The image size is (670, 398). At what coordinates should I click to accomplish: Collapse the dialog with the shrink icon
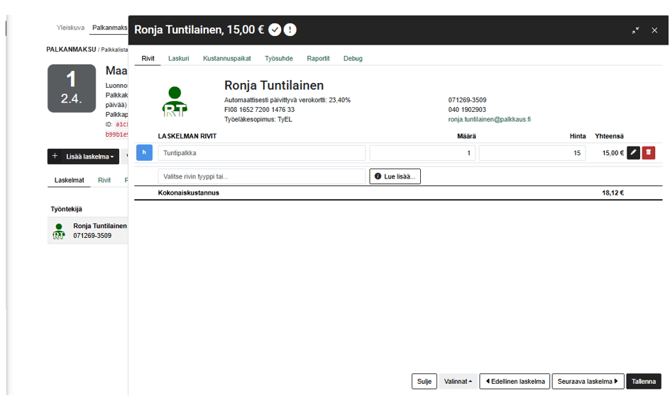coord(635,30)
